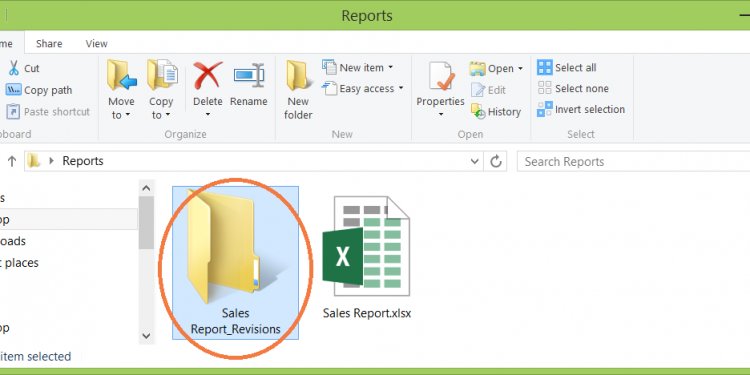Click the red Delete X icon
The height and width of the screenshot is (375, 750).
coord(208,75)
